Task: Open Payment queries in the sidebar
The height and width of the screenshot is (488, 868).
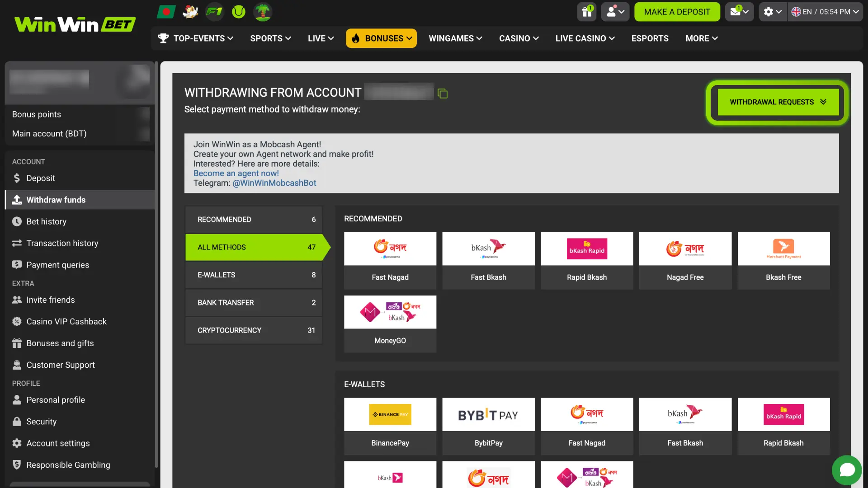Action: [x=80, y=265]
